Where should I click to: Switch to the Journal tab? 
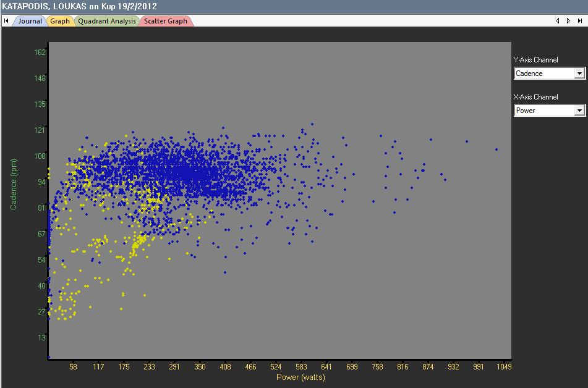pyautogui.click(x=30, y=21)
